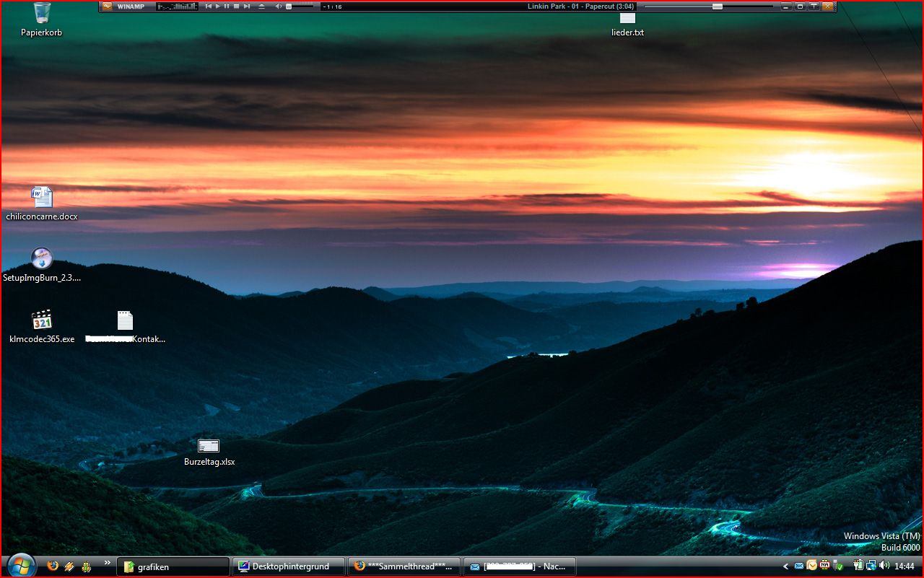Image resolution: width=924 pixels, height=578 pixels.
Task: Launch Winamp from Quick Launch lightning icon
Action: coord(69,566)
